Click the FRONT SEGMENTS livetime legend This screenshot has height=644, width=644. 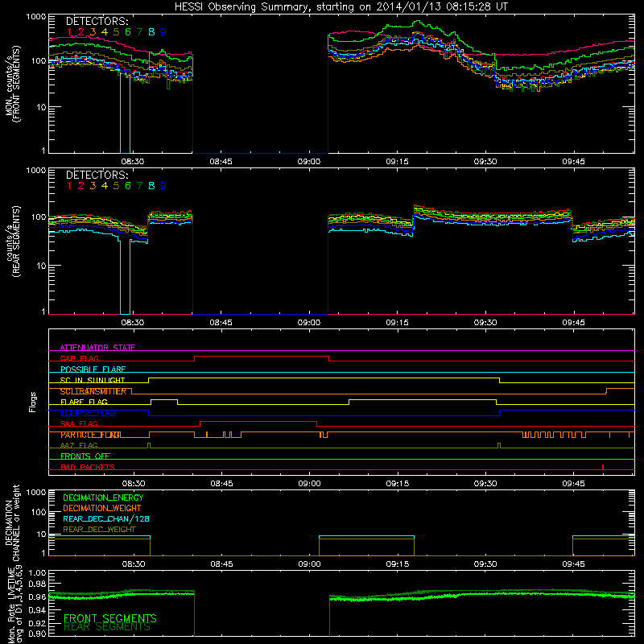click(x=110, y=618)
